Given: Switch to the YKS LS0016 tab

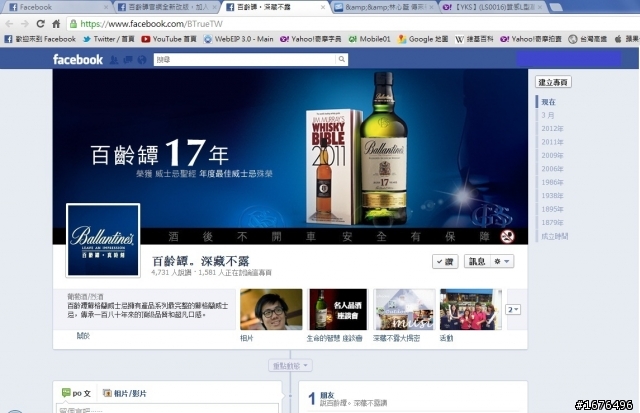Looking at the screenshot, I should coord(493,7).
